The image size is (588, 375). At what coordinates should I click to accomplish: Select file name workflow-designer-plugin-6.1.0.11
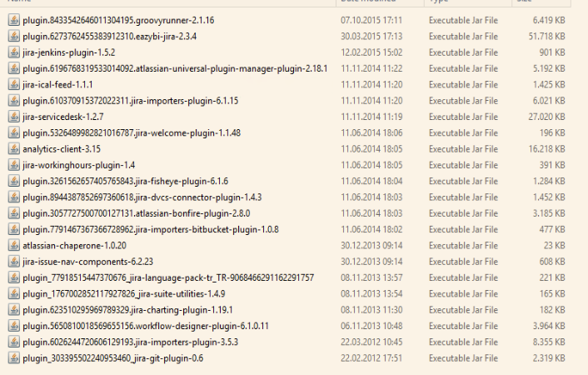[x=146, y=326]
